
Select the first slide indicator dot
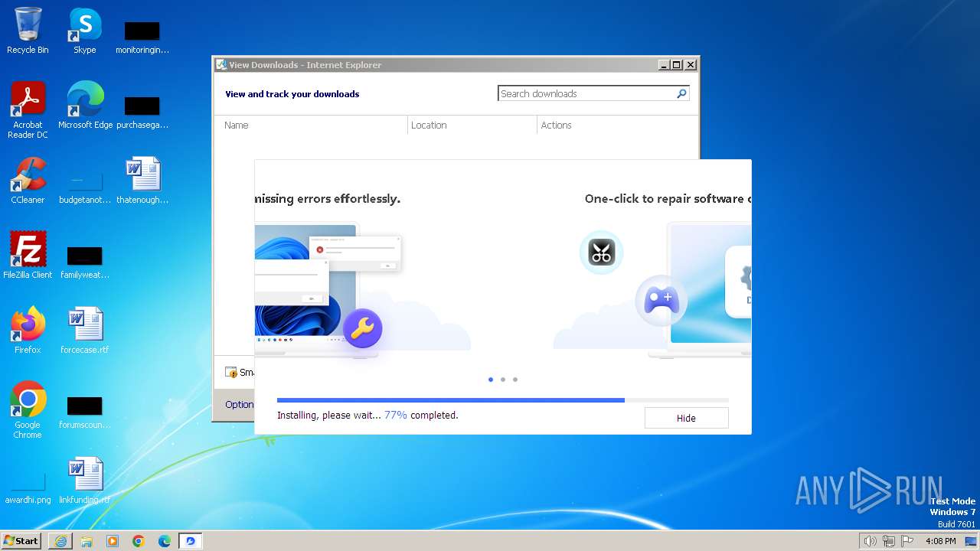click(491, 380)
